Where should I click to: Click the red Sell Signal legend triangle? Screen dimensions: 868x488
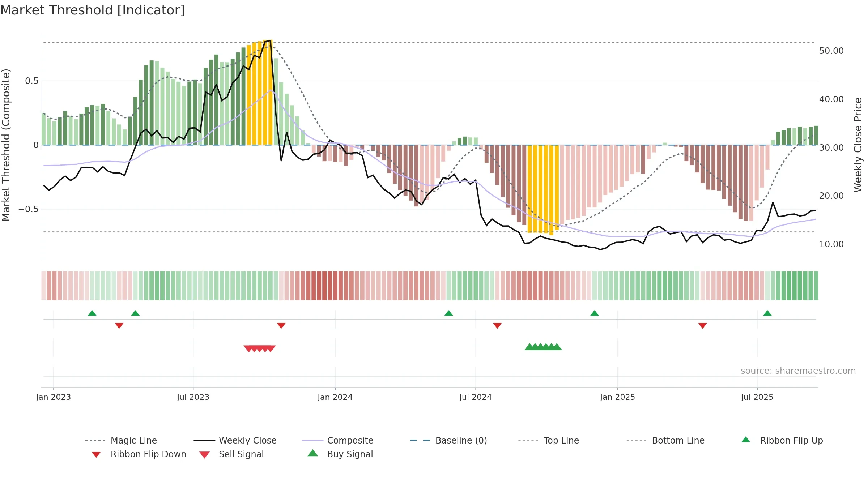coord(204,455)
